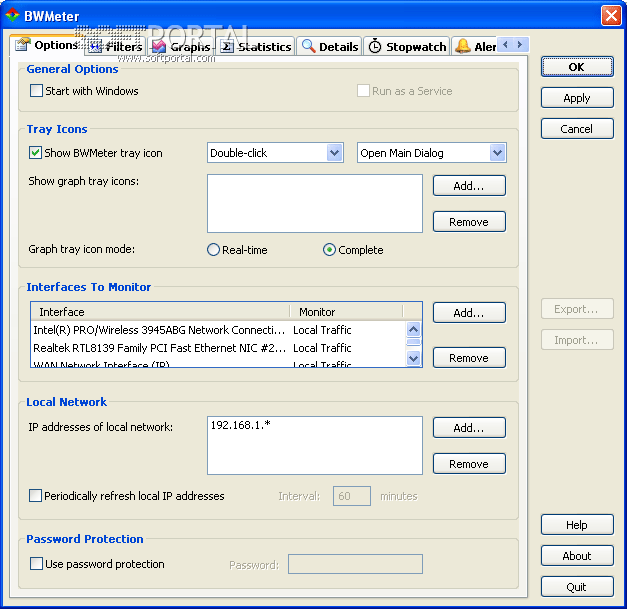
Task: Click the Options tab icon
Action: (23, 44)
